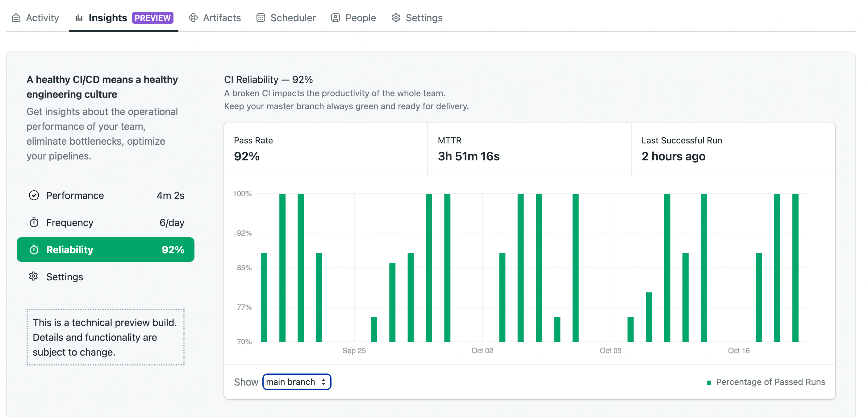Click the Activity home icon
This screenshot has width=868, height=417.
[x=16, y=18]
